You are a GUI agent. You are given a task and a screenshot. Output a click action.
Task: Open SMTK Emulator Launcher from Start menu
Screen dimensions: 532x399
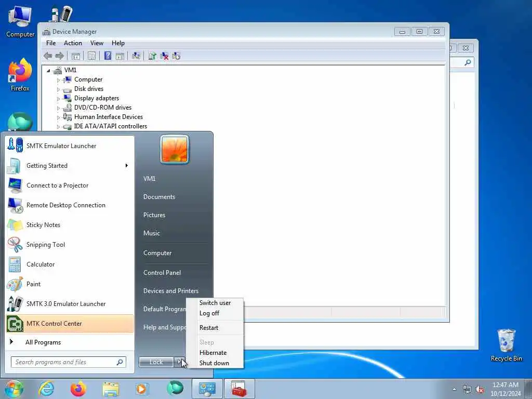(x=70, y=146)
